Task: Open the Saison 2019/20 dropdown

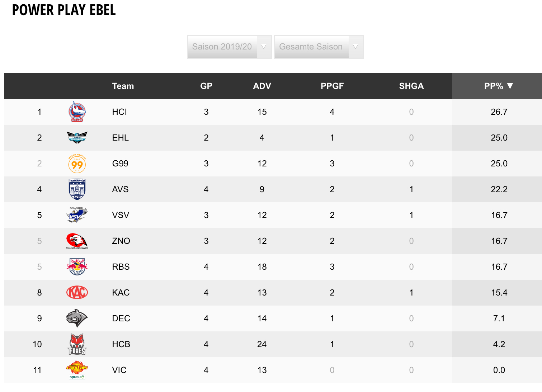Action: [x=229, y=47]
